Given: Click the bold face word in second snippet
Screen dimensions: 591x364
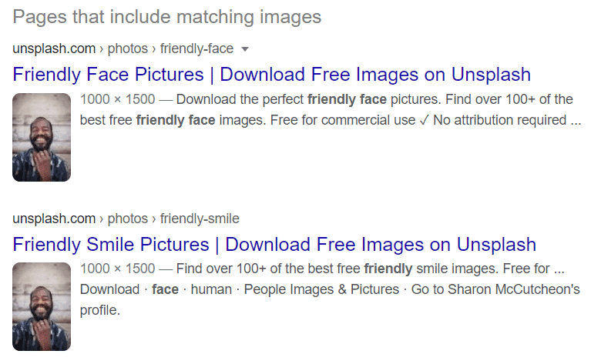Looking at the screenshot, I should (165, 289).
